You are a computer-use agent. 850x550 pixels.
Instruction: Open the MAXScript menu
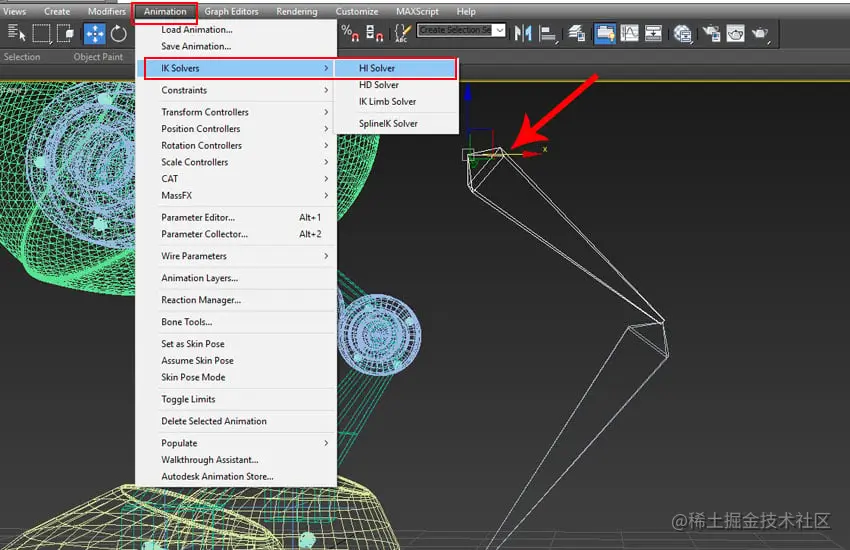click(417, 11)
